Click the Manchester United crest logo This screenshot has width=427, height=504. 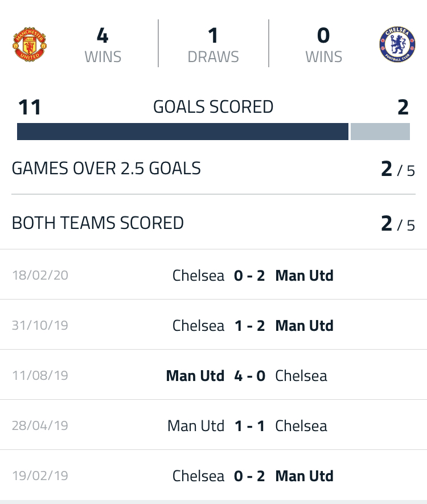click(x=30, y=44)
